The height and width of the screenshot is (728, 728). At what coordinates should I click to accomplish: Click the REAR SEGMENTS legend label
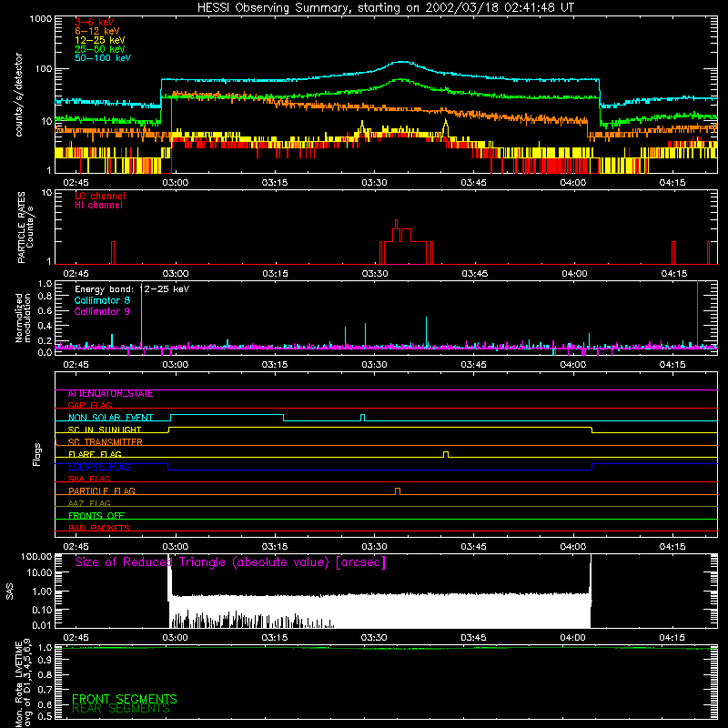(121, 709)
